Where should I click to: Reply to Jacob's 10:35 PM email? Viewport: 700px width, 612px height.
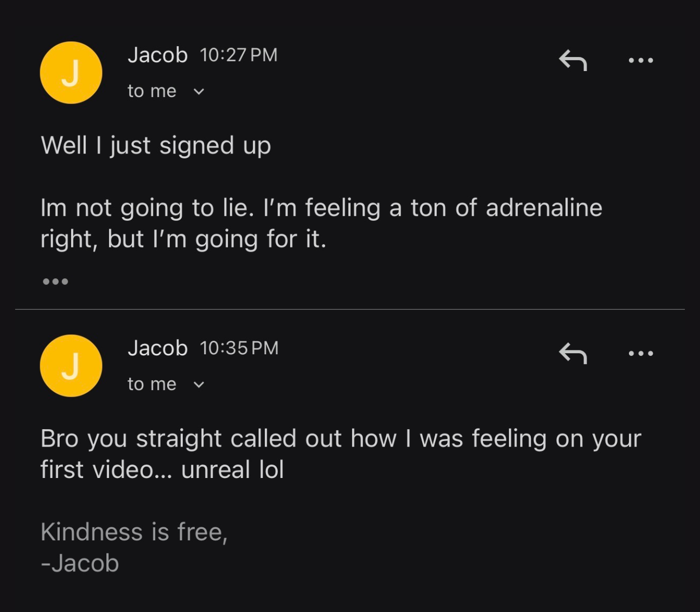(x=573, y=353)
